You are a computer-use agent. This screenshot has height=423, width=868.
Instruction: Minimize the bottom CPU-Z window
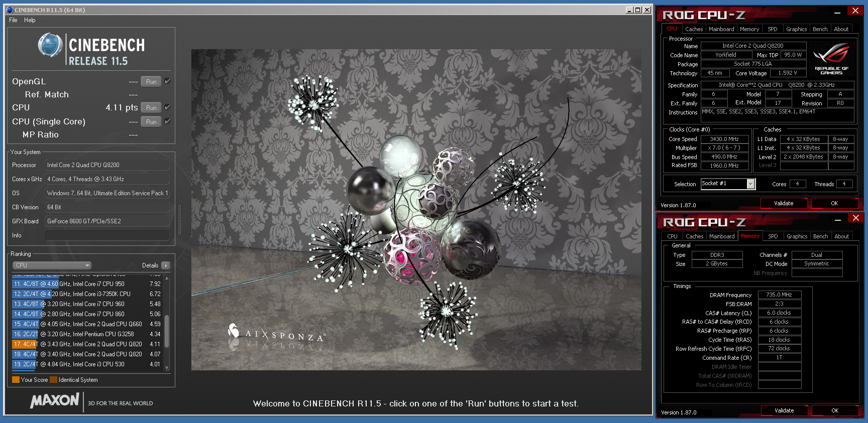[838, 220]
